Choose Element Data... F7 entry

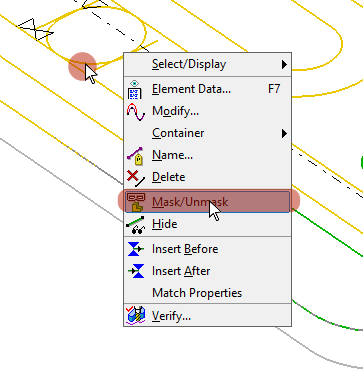coord(207,89)
